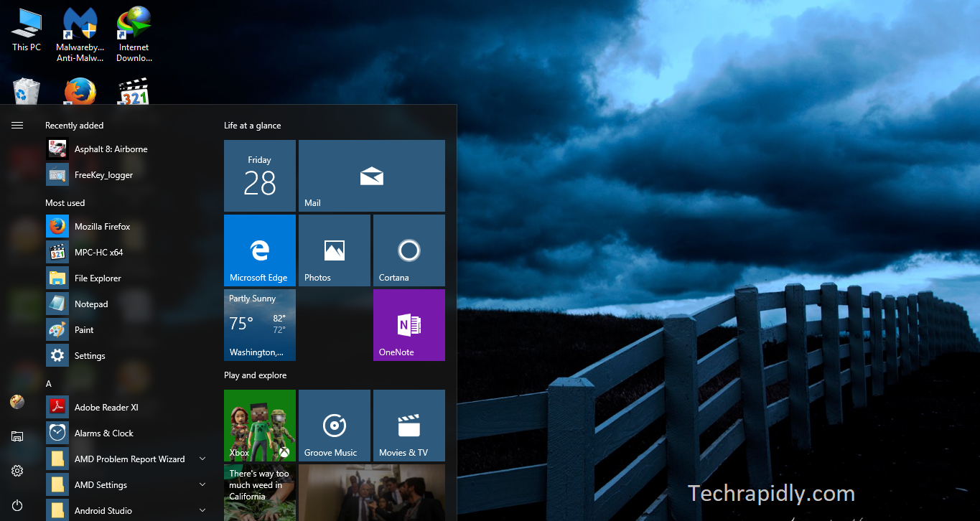Launch Notepad from Most used
The image size is (980, 521).
pos(126,304)
